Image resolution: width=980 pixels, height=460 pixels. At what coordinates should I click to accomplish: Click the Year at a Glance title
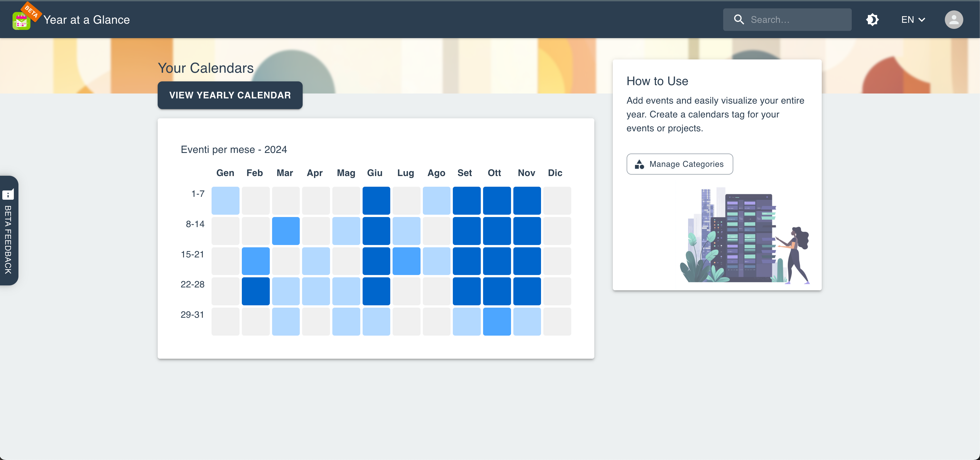tap(86, 20)
